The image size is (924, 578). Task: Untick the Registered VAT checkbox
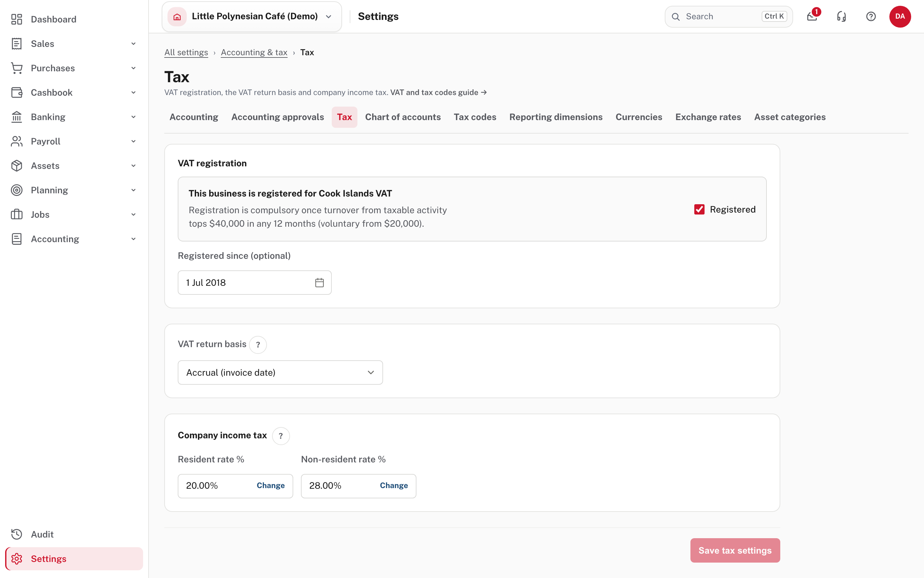(699, 209)
